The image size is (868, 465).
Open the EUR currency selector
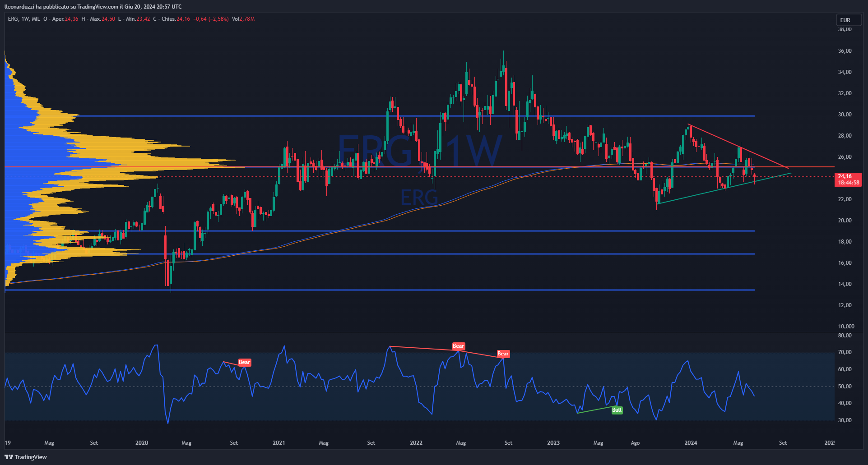[x=849, y=20]
